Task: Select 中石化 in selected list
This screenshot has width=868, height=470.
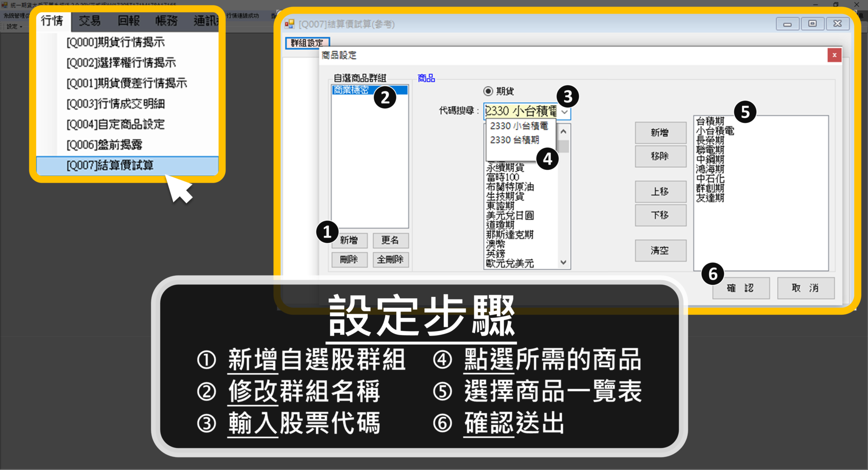Action: click(710, 178)
